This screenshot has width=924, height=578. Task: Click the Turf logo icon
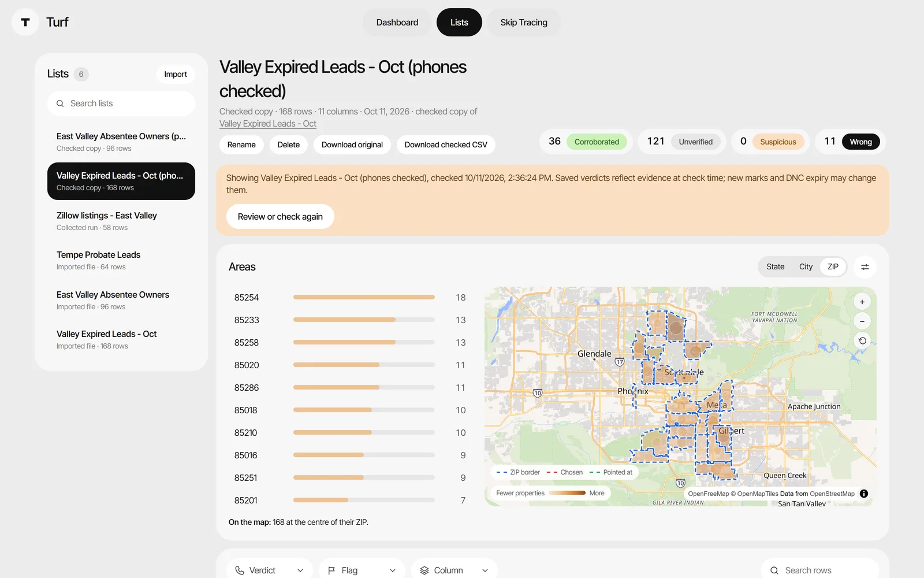click(25, 23)
